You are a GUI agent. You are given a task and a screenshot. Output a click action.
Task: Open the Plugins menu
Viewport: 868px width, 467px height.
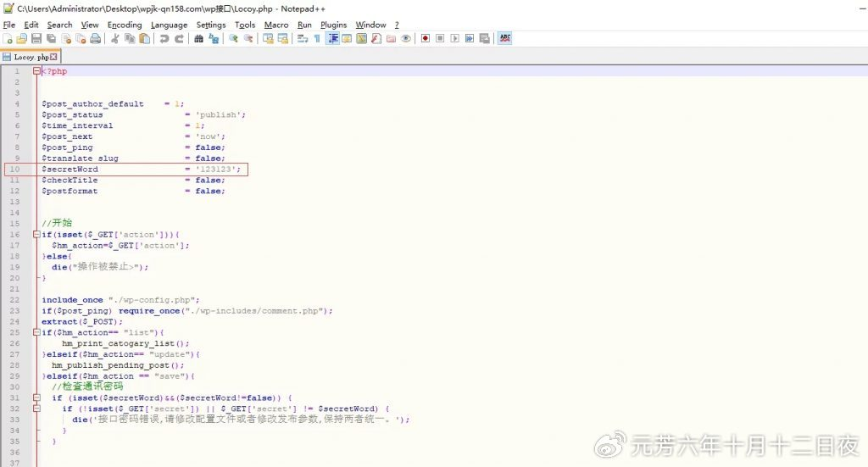pos(333,25)
